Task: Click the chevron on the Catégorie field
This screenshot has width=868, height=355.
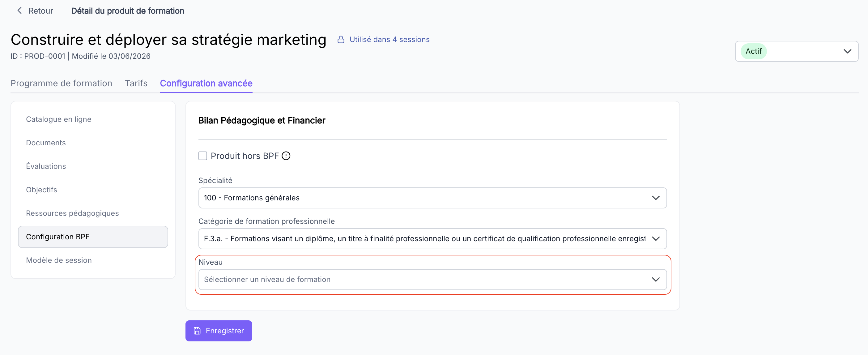Action: click(x=655, y=239)
